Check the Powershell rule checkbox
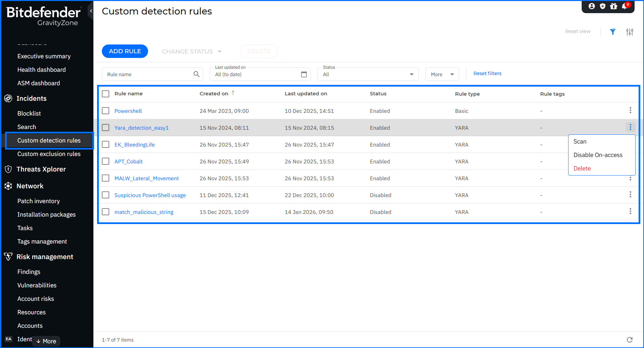The image size is (644, 348). [106, 110]
